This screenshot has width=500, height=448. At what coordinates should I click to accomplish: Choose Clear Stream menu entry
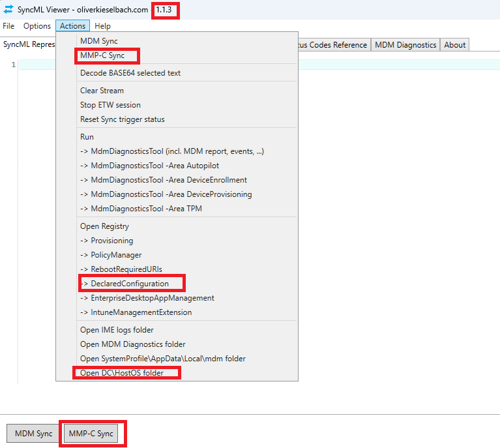point(177,90)
